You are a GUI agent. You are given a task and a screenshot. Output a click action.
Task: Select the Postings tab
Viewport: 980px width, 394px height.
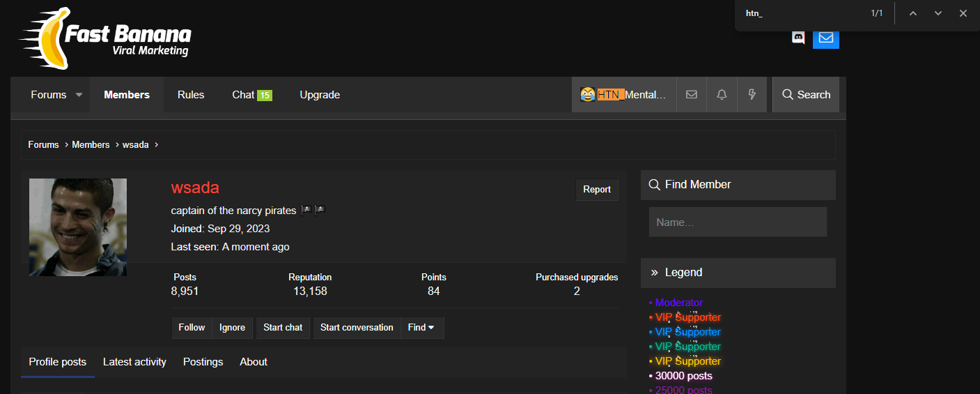coord(203,362)
